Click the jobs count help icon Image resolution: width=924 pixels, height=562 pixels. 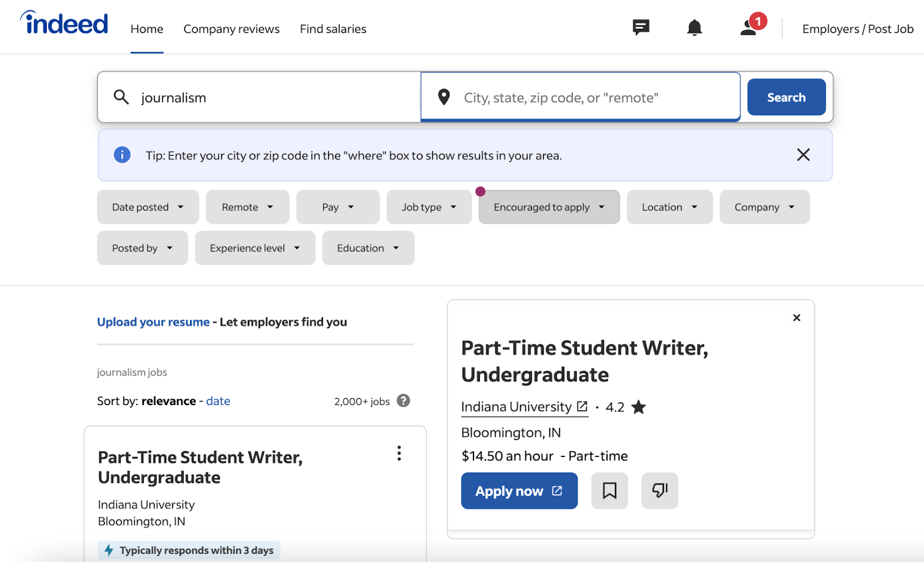[x=404, y=400]
